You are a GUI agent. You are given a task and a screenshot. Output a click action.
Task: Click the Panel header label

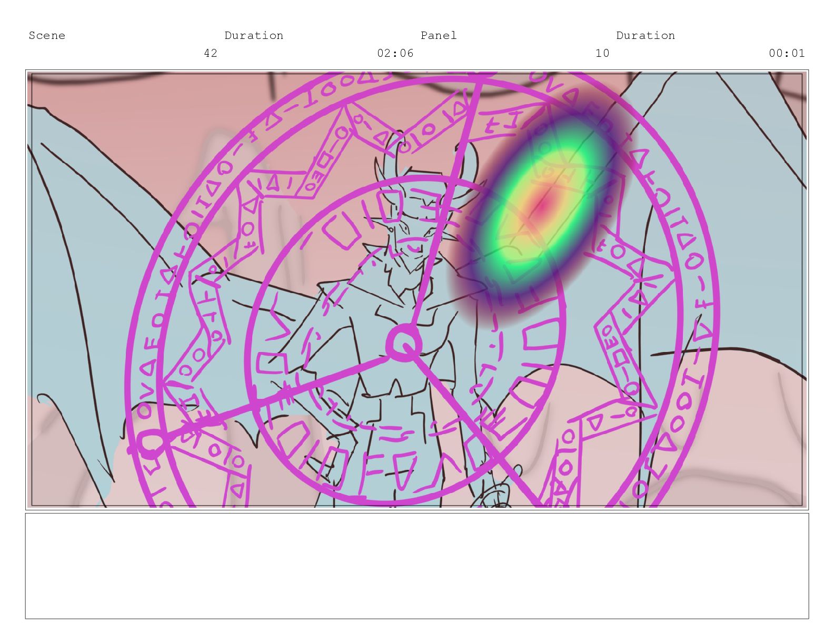[x=439, y=35]
